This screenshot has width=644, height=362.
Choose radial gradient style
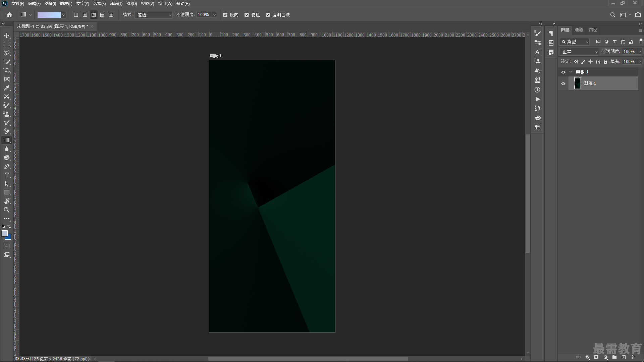(85, 15)
